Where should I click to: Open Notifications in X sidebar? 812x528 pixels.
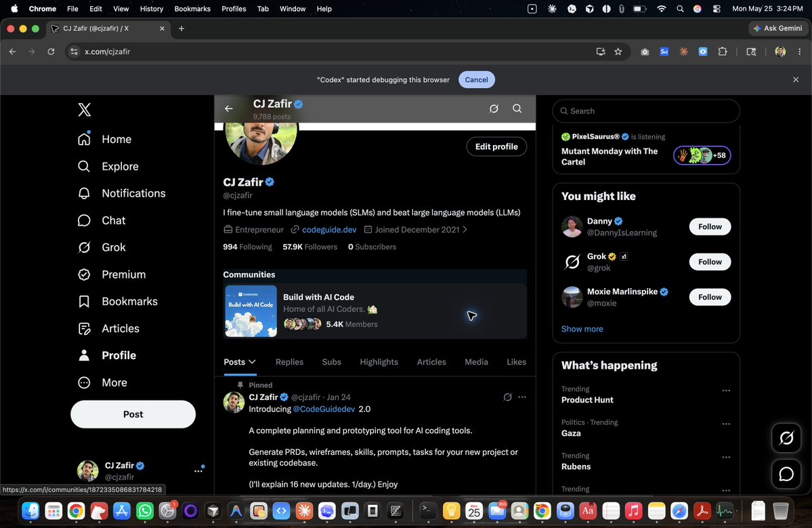coord(121,193)
